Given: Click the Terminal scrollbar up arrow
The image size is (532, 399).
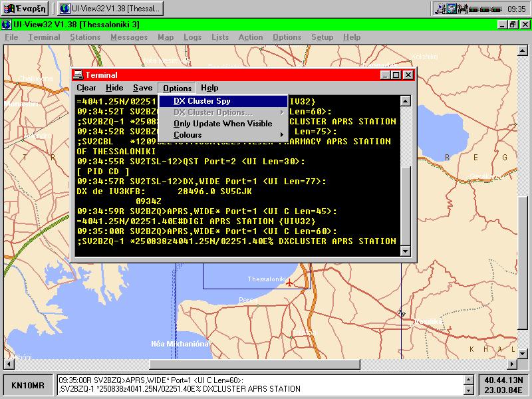Looking at the screenshot, I should pos(406,101).
